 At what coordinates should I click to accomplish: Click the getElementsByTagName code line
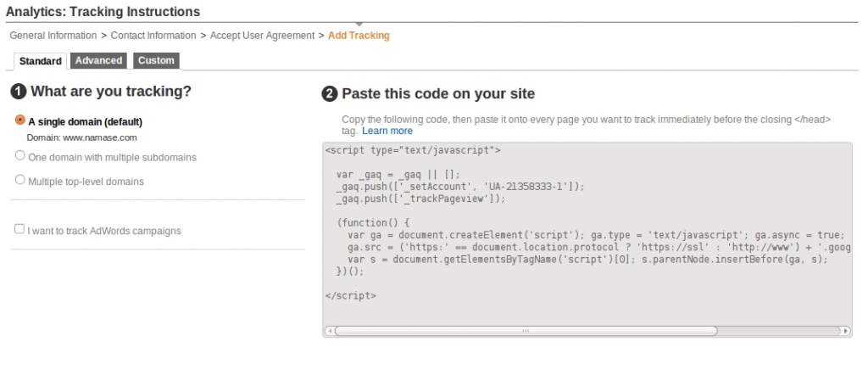[588, 260]
